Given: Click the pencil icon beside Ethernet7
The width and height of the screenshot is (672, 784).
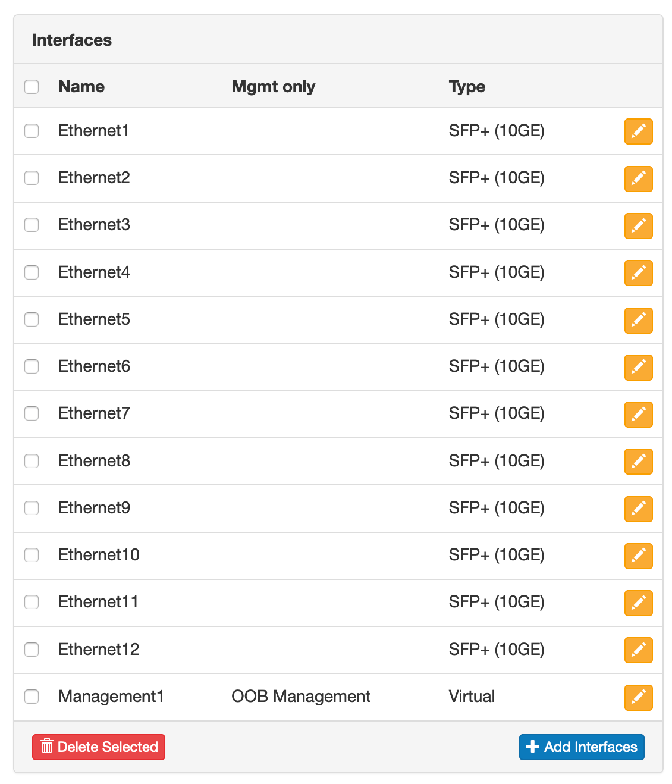Looking at the screenshot, I should [x=638, y=415].
